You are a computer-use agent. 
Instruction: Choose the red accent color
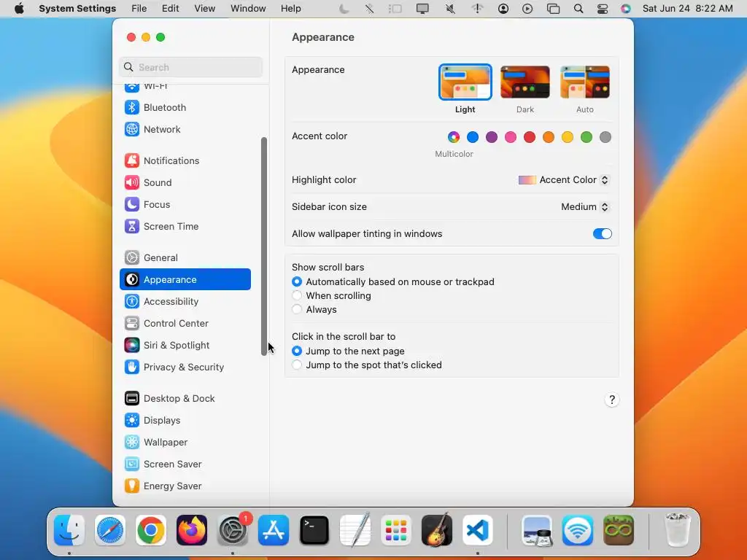click(530, 138)
